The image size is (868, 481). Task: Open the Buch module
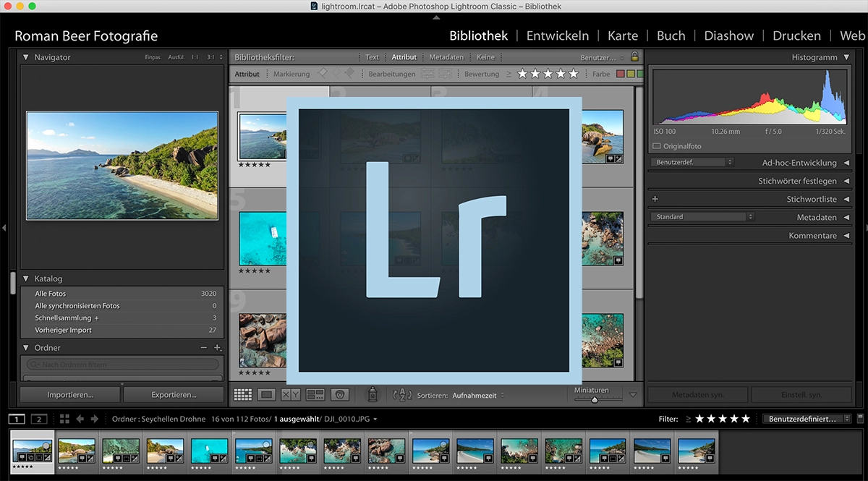[x=671, y=35]
